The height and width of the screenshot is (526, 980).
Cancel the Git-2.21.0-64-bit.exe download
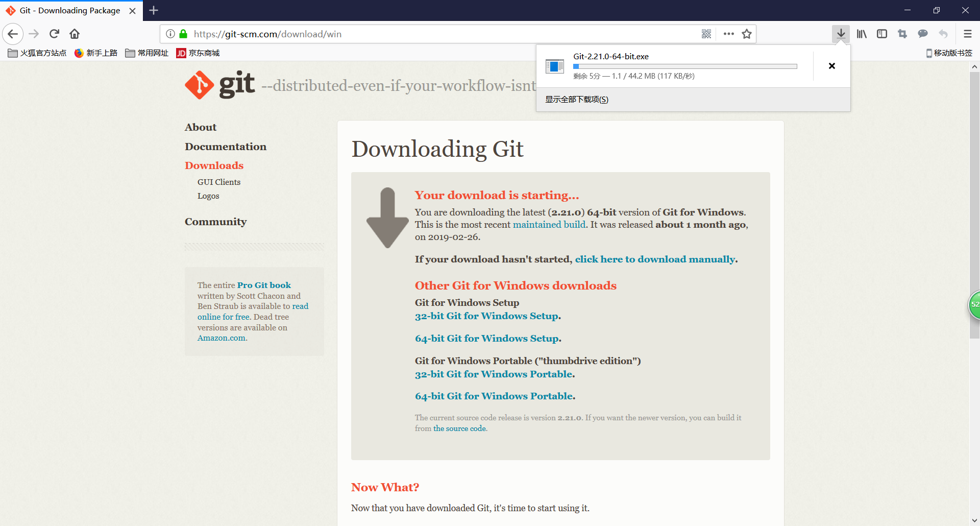click(x=832, y=66)
